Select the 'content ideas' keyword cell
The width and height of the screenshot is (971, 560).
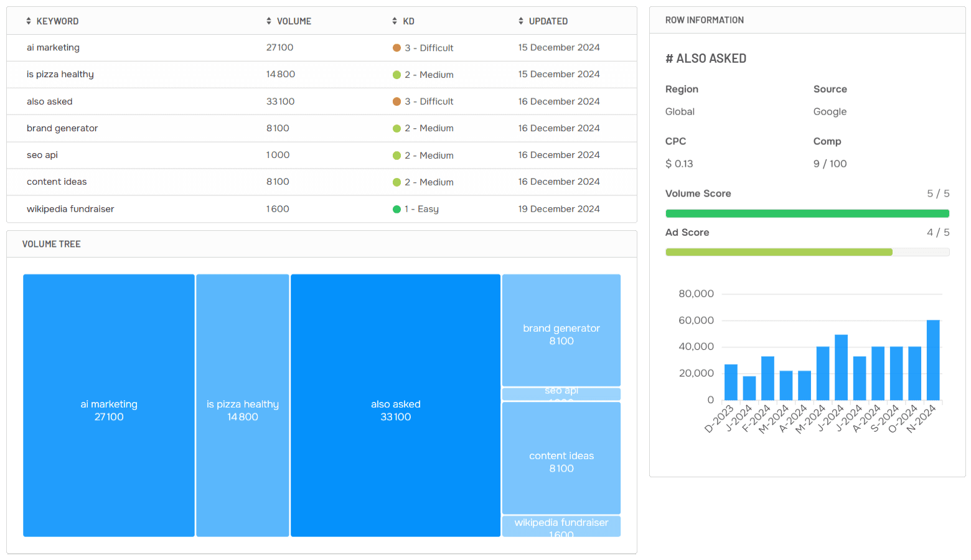tap(57, 182)
